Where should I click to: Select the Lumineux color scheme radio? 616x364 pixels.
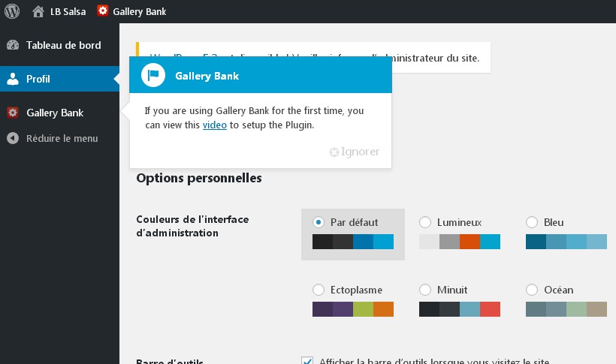pyautogui.click(x=425, y=222)
